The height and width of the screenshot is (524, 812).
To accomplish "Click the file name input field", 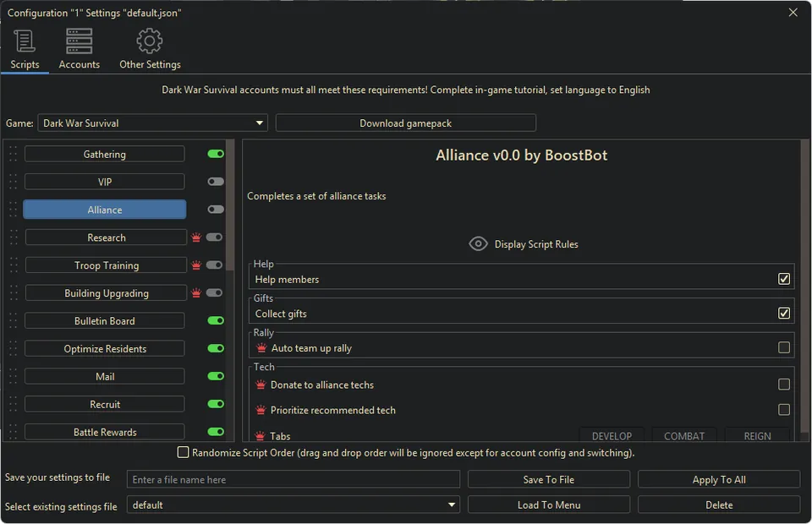I will (294, 479).
